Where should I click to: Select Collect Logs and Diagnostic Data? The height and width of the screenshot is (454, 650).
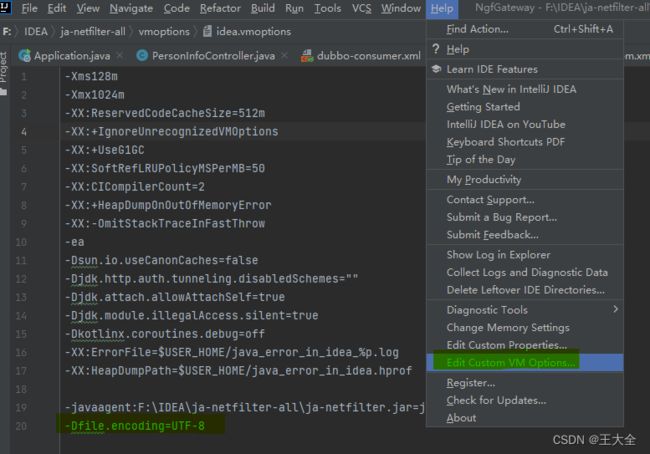point(525,272)
